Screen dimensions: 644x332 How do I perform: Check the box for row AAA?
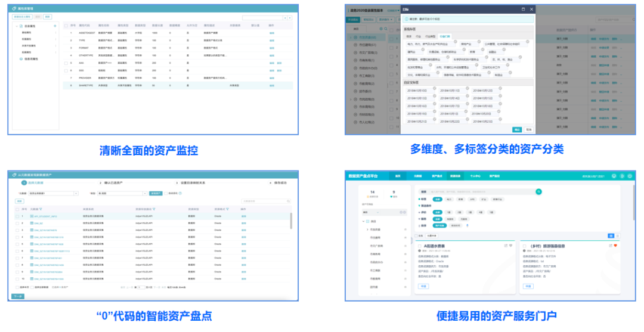pyautogui.click(x=66, y=63)
